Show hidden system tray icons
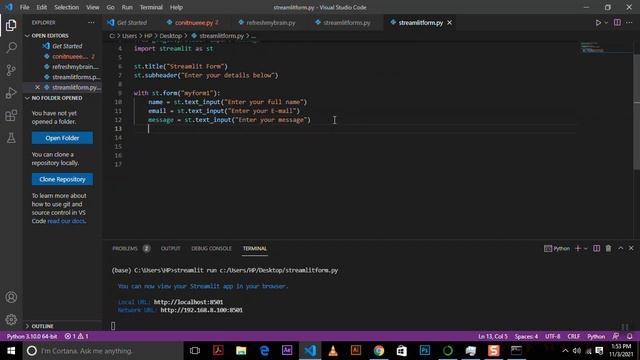 point(565,351)
